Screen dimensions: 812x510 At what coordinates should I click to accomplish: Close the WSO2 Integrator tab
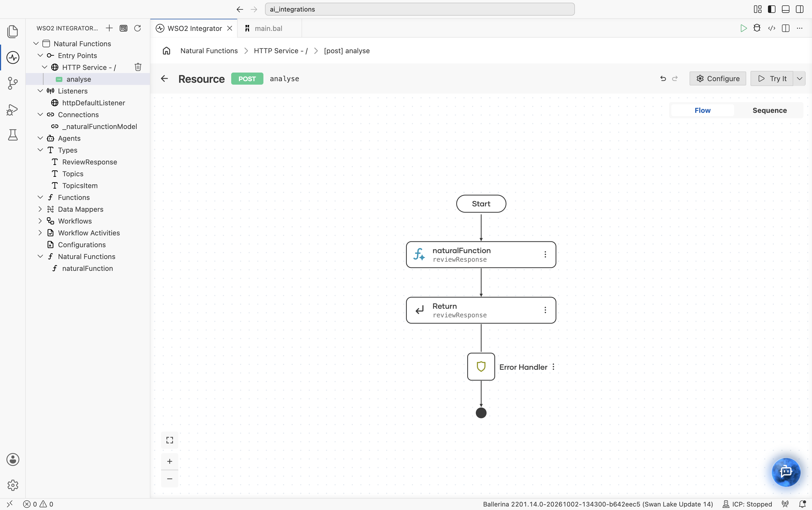[230, 28]
